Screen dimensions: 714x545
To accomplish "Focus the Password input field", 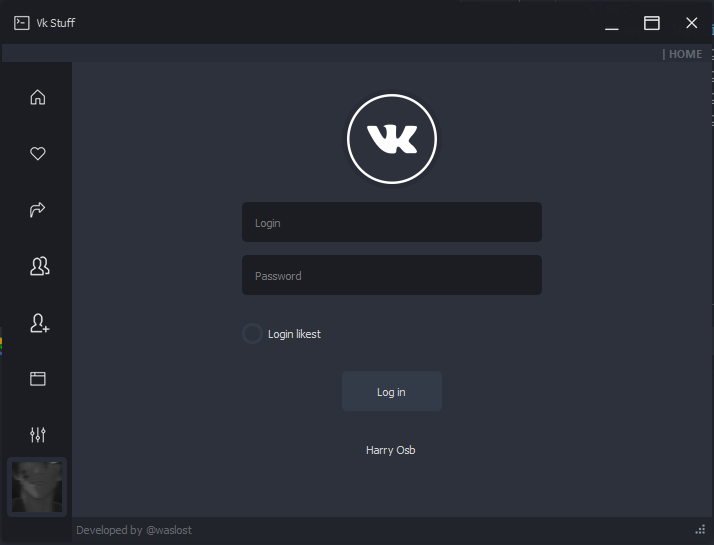I will coord(392,275).
